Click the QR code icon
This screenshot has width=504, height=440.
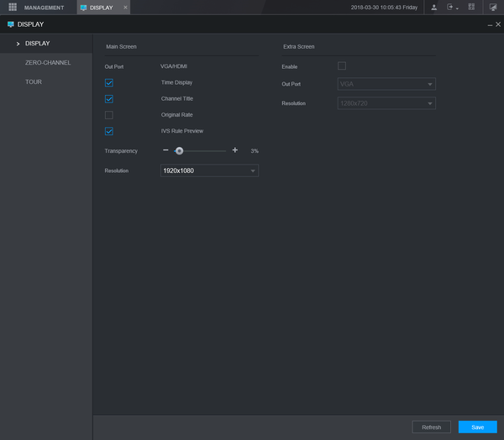pos(471,8)
